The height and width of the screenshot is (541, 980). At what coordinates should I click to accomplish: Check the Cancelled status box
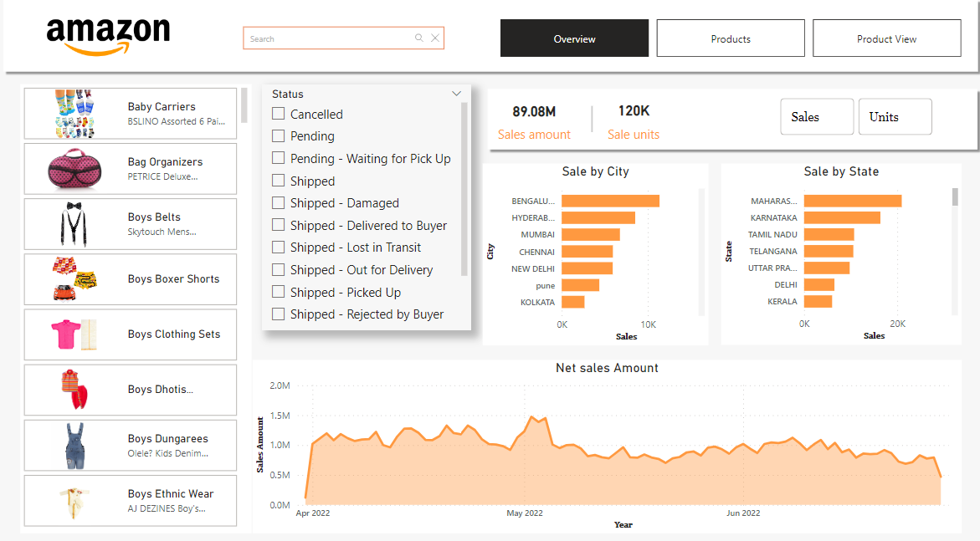279,114
